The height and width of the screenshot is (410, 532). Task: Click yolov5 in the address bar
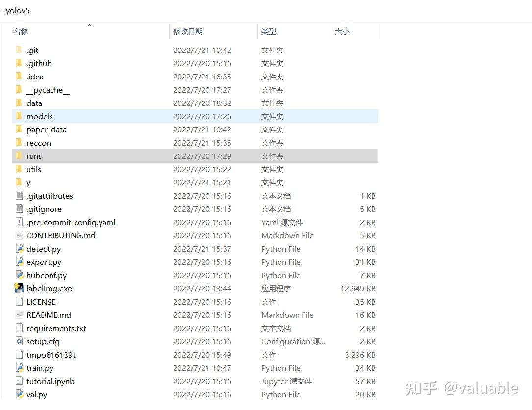click(18, 10)
